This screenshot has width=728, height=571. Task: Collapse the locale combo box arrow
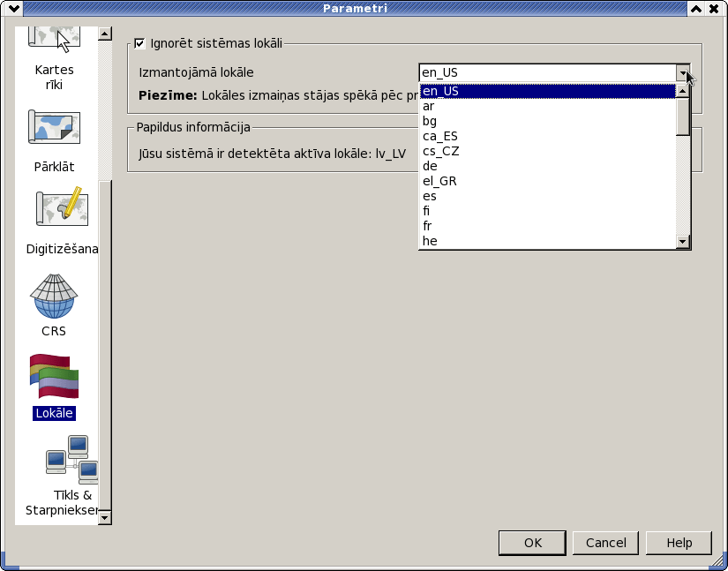point(683,72)
